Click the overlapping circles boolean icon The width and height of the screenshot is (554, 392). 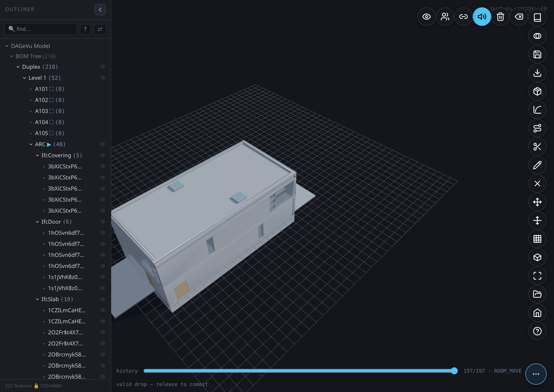(x=537, y=36)
